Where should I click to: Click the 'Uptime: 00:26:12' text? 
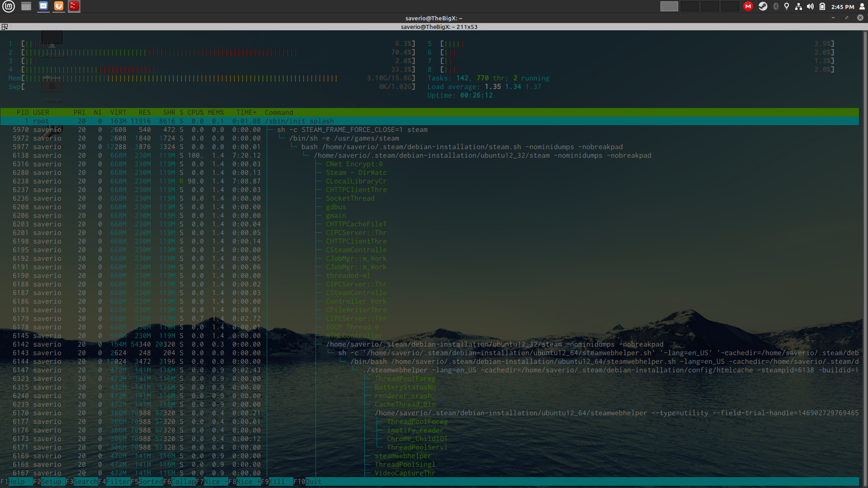tap(460, 95)
